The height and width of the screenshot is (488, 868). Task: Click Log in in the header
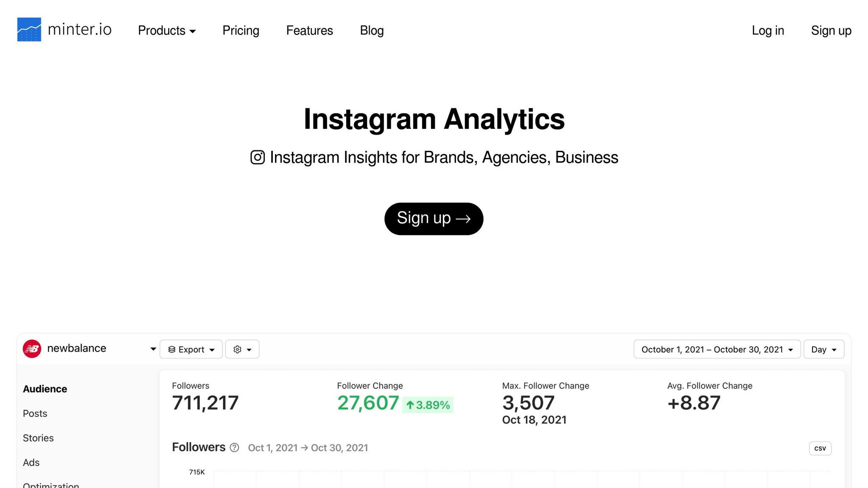click(x=768, y=30)
